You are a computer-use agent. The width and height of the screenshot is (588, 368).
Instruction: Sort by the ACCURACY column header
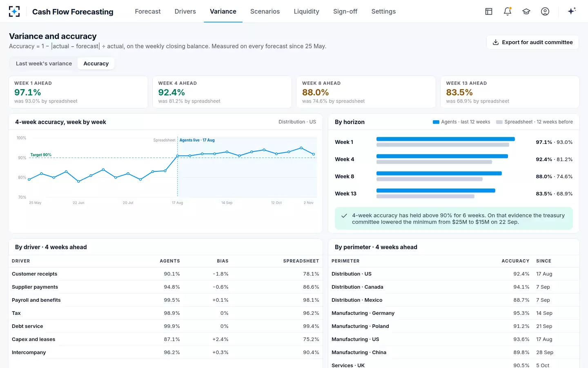pos(515,261)
